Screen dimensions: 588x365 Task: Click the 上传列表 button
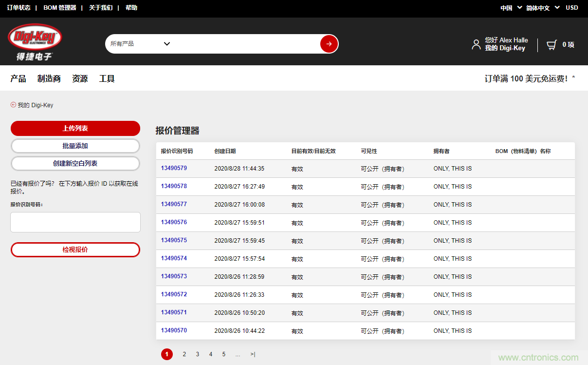coord(75,128)
